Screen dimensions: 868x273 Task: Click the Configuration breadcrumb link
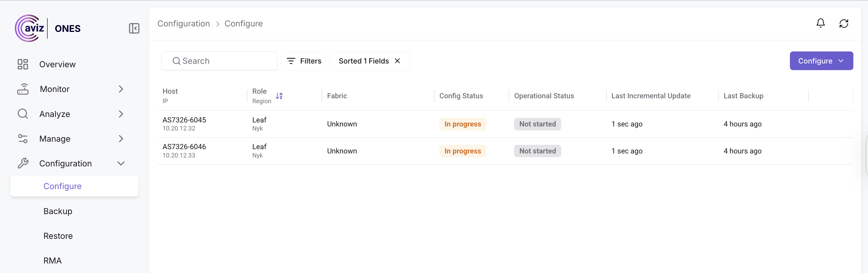coord(184,24)
